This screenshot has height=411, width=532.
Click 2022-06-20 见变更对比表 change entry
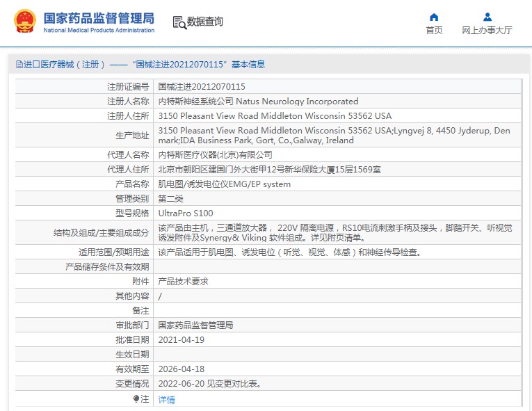tap(210, 383)
